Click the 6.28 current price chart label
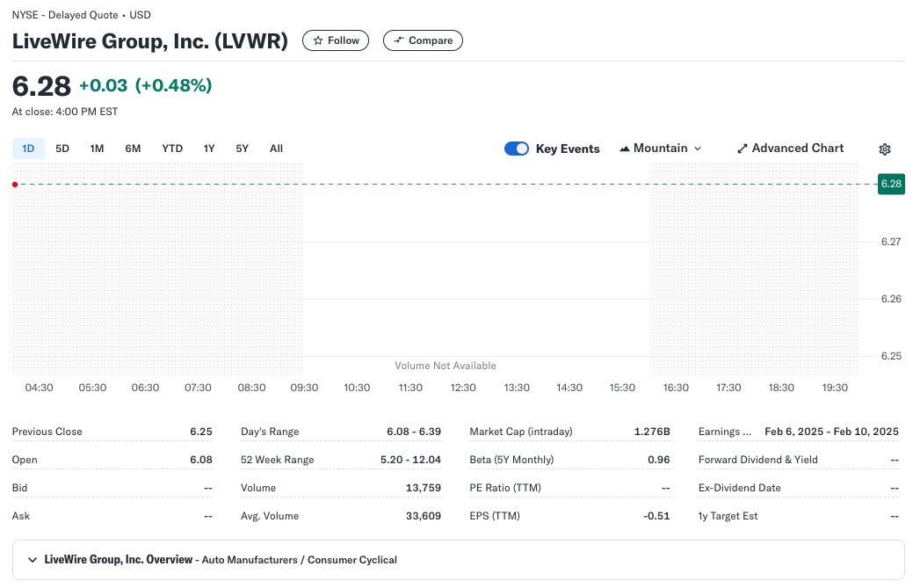This screenshot has width=913, height=588. [x=891, y=184]
